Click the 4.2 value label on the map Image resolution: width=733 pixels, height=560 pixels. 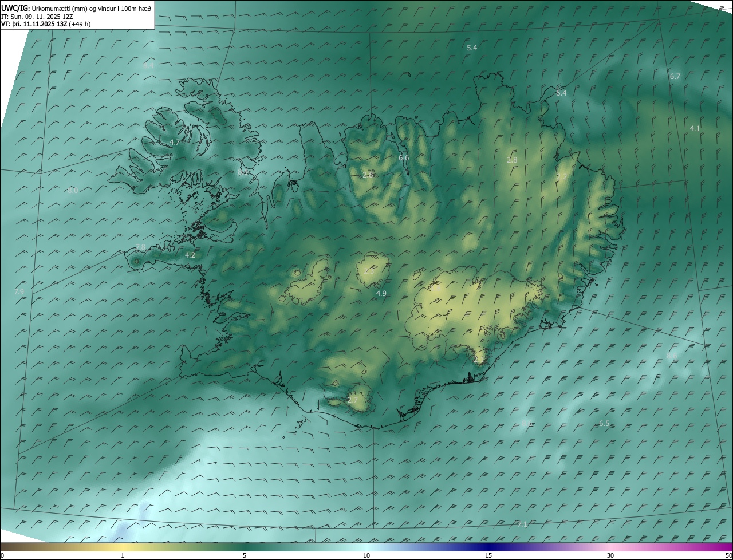point(190,255)
